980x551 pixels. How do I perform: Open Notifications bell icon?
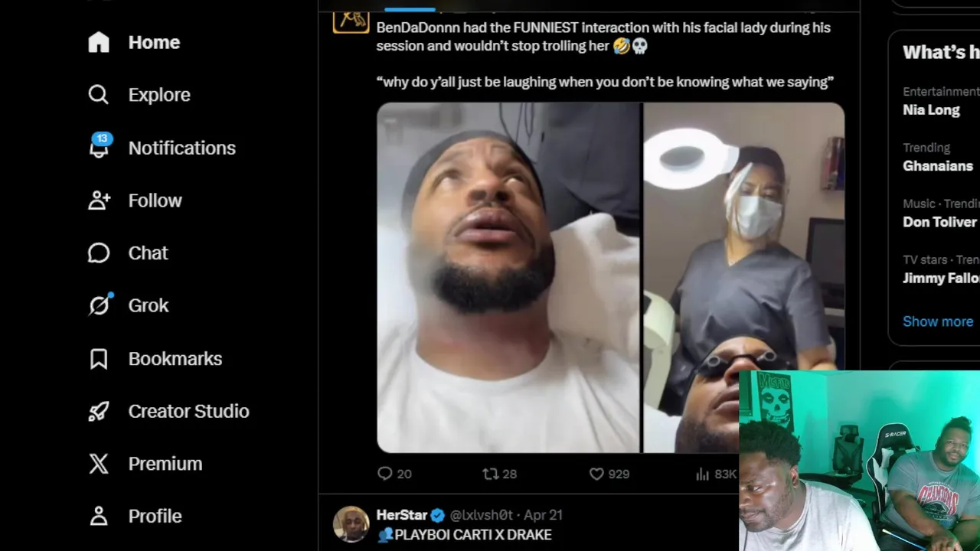[99, 148]
